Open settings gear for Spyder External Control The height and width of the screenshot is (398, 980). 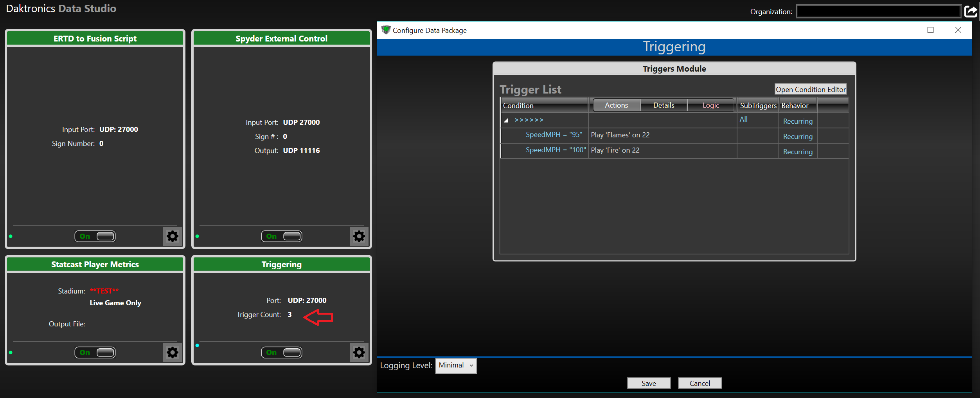pyautogui.click(x=359, y=236)
